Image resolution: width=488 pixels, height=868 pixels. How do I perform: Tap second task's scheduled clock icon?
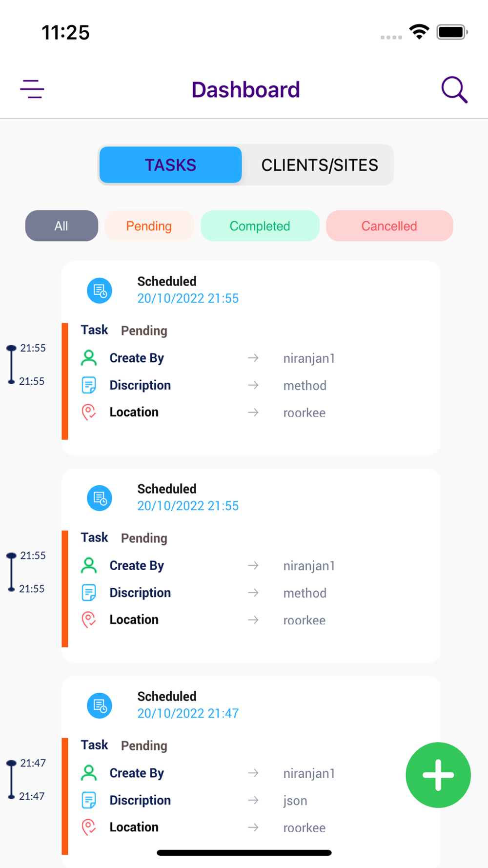[100, 498]
